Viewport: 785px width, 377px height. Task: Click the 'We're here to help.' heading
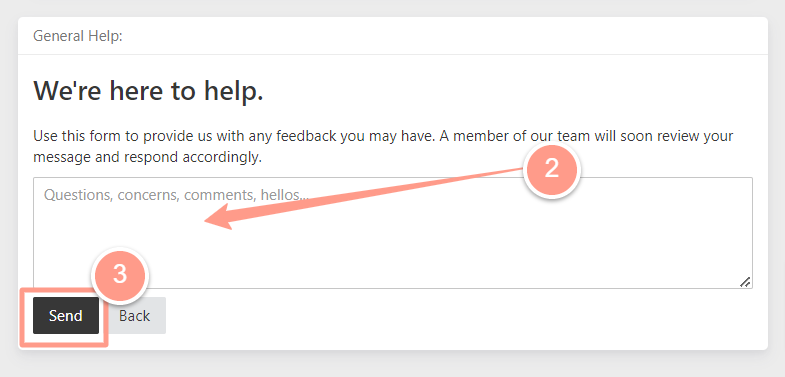pos(148,91)
